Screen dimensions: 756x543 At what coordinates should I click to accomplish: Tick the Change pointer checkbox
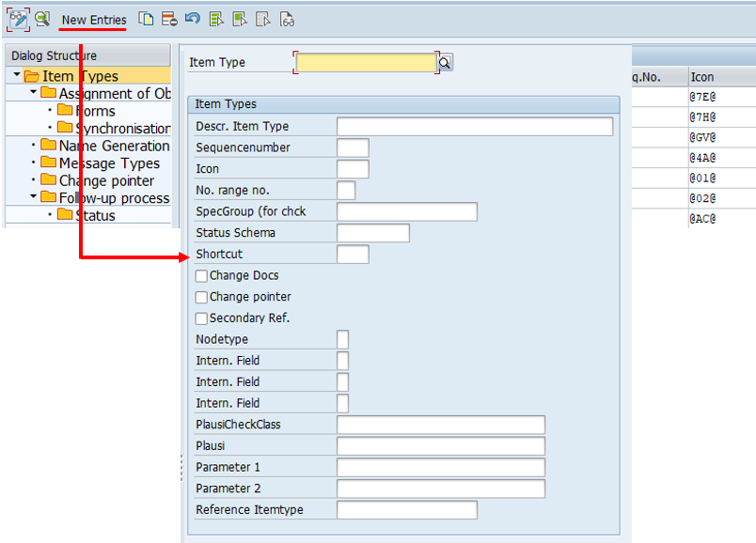202,298
